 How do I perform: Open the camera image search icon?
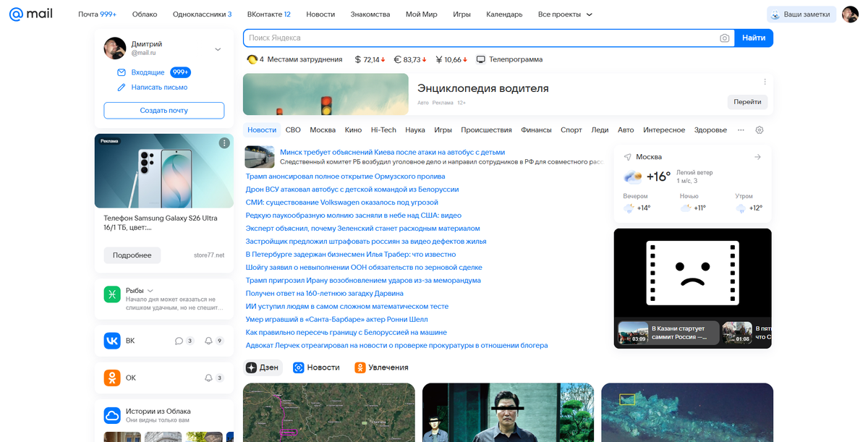(x=725, y=38)
